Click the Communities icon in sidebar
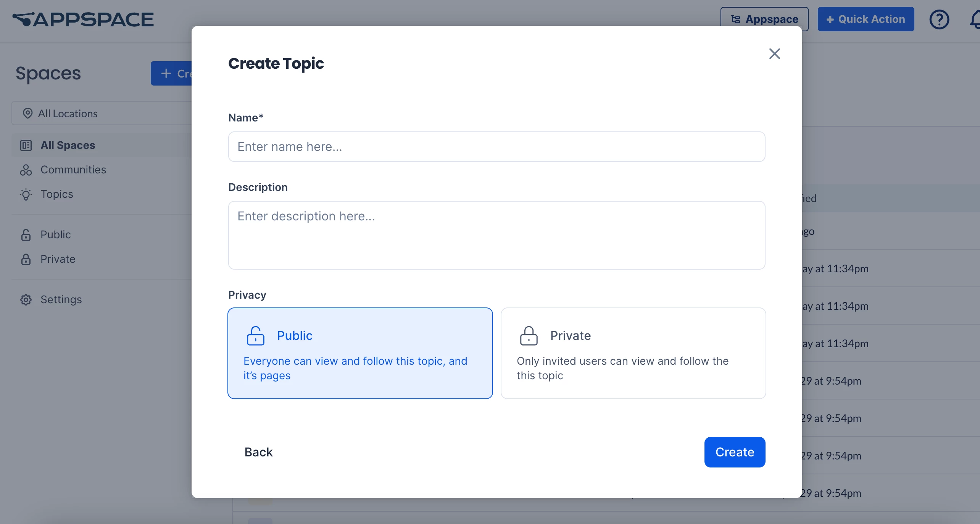Image resolution: width=980 pixels, height=524 pixels. pos(26,170)
